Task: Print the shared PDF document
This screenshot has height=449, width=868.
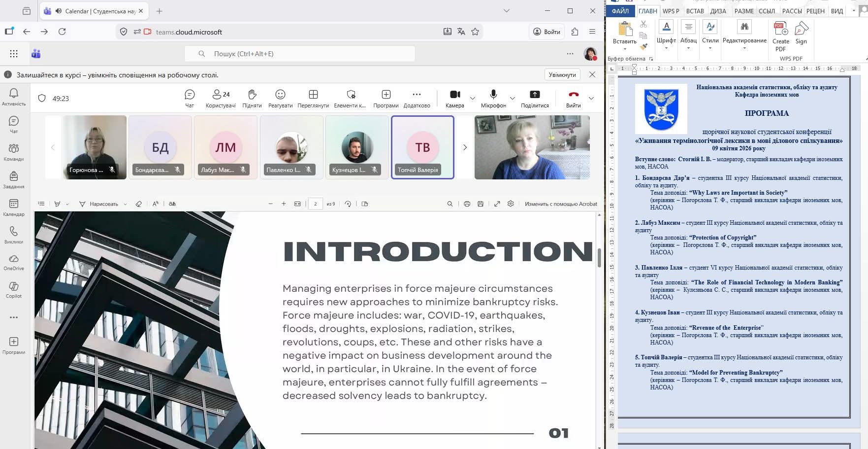Action: click(467, 204)
